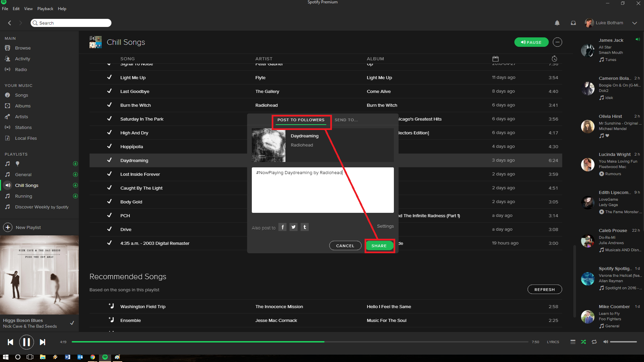Select the Tumblr icon in share dialog
The image size is (644, 362).
tap(305, 227)
